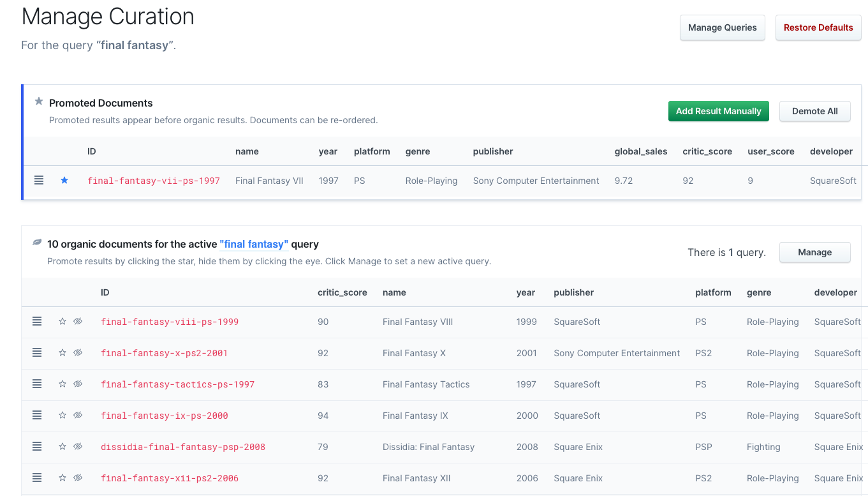Hide Final Fantasy XII using its eye icon
The height and width of the screenshot is (496, 868).
coord(78,477)
